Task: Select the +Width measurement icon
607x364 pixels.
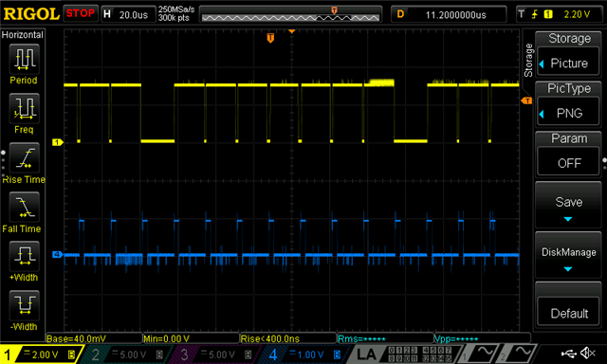Action: pos(25,256)
